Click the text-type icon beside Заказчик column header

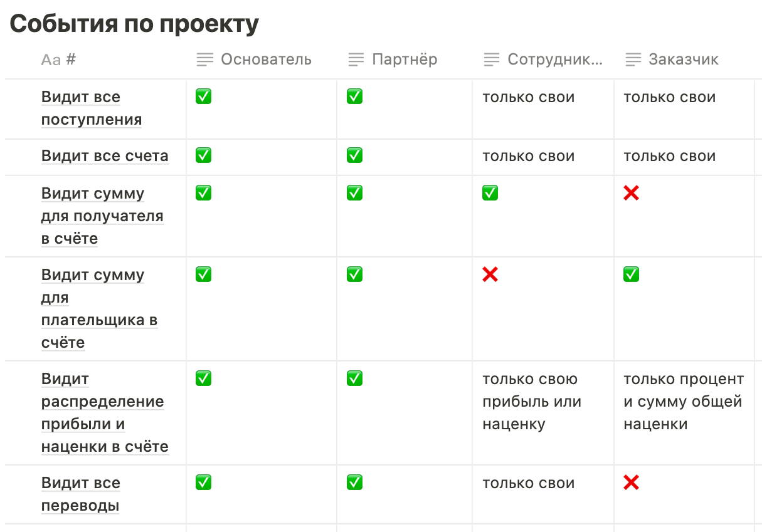633,60
